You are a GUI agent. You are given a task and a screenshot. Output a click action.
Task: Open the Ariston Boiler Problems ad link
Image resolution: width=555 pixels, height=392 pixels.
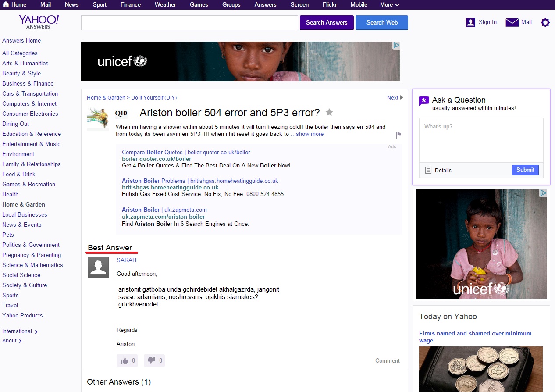click(x=200, y=181)
